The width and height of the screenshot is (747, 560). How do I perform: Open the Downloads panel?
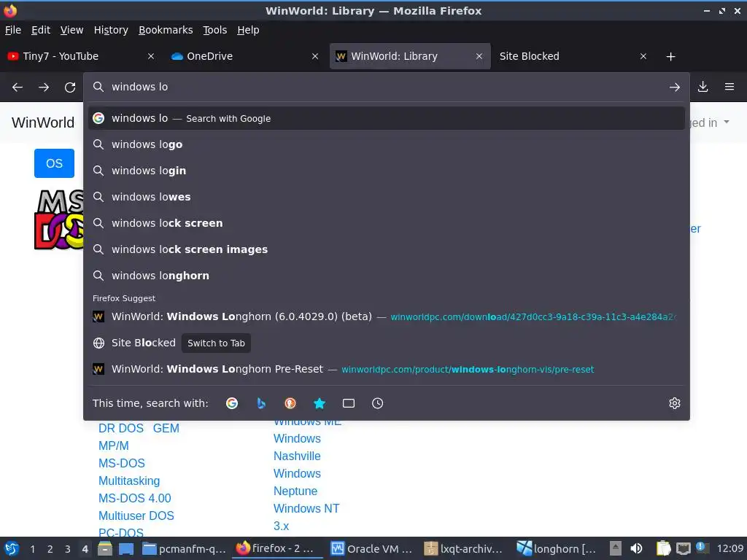(x=703, y=87)
